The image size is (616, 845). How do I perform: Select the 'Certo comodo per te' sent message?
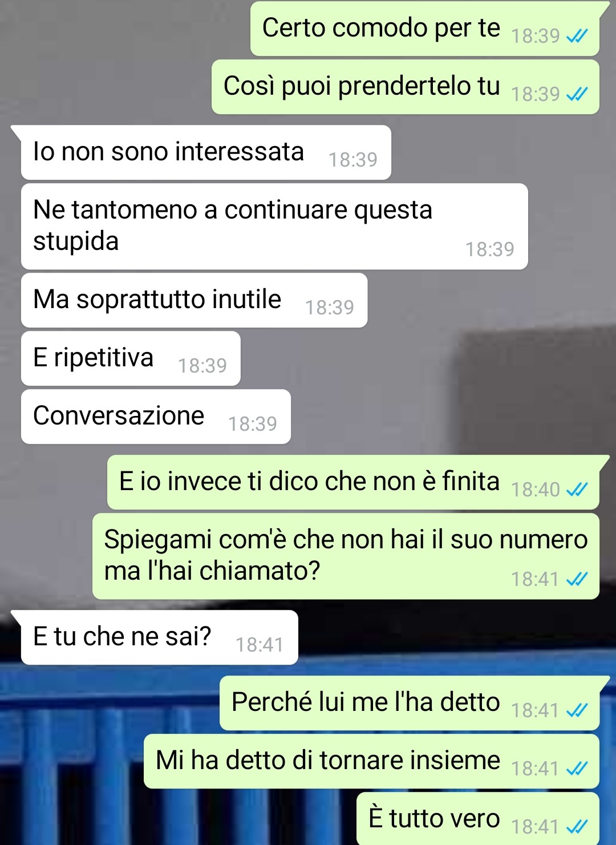[x=425, y=29]
